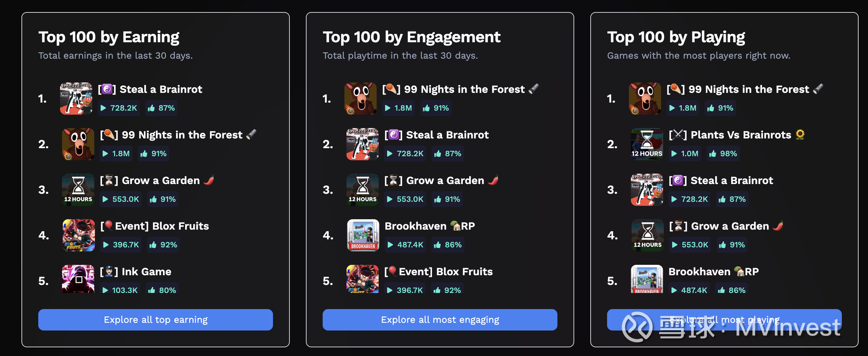The height and width of the screenshot is (356, 868).
Task: Open 99 Nights in the Forest in Earning list
Action: click(182, 135)
